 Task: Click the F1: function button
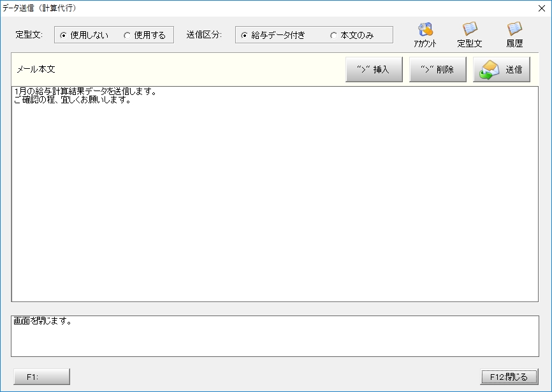coord(42,377)
